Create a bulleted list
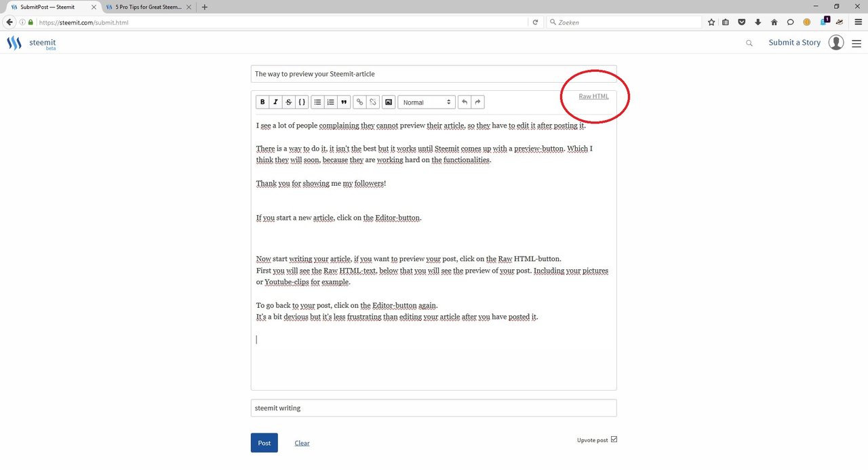The width and height of the screenshot is (868, 470). click(x=317, y=102)
